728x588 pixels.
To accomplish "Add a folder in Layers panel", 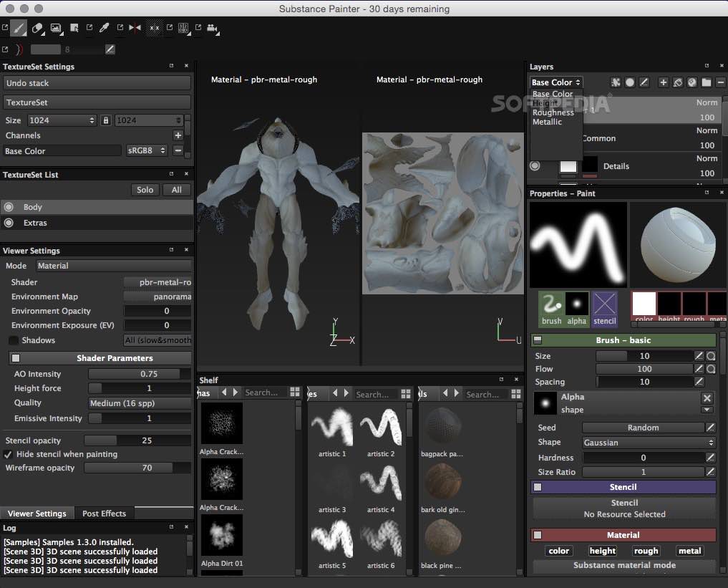I will (x=707, y=82).
